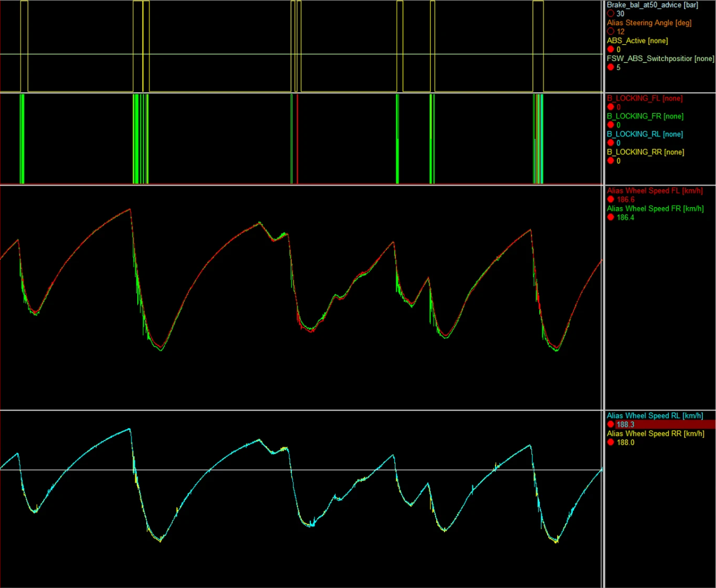The height and width of the screenshot is (588, 716).
Task: Select the 'ABS_Active [none]' channel label
Action: tap(637, 40)
